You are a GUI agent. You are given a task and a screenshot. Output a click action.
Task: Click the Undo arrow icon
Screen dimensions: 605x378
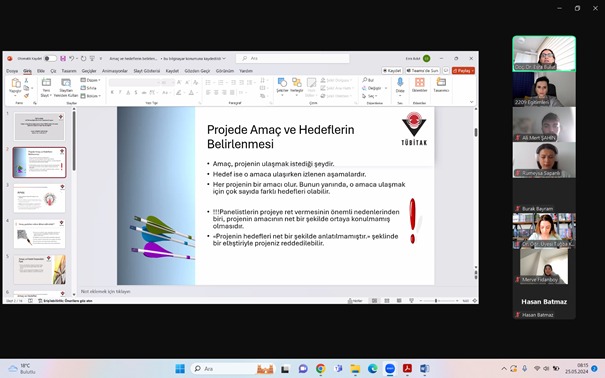click(x=71, y=58)
